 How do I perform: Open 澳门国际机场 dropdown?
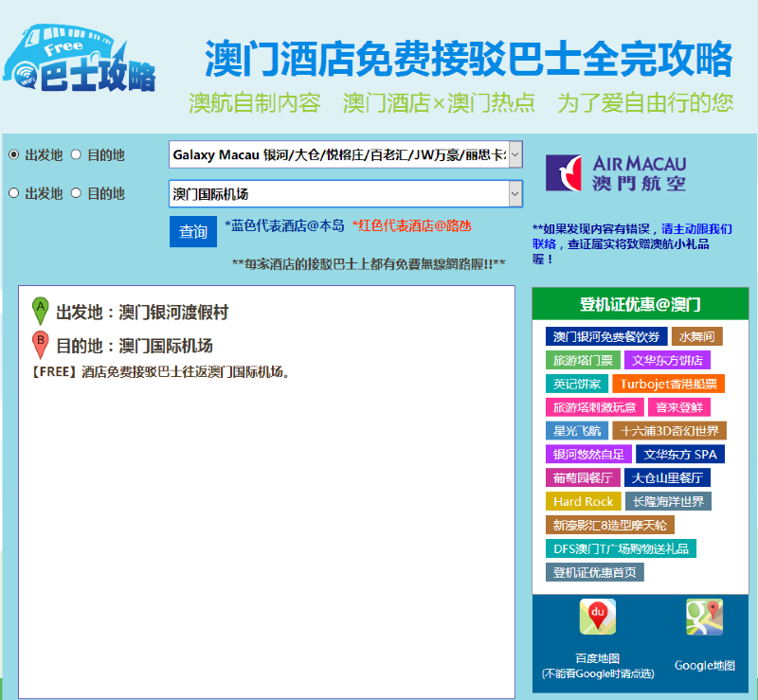pyautogui.click(x=346, y=194)
